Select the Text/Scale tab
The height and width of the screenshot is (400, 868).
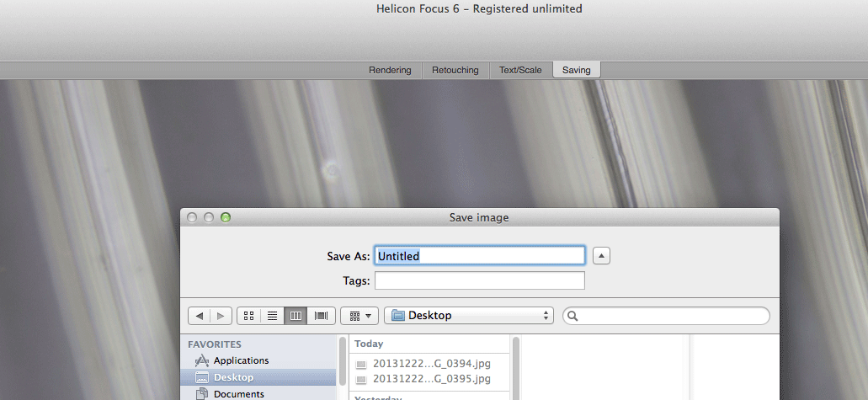pyautogui.click(x=521, y=71)
